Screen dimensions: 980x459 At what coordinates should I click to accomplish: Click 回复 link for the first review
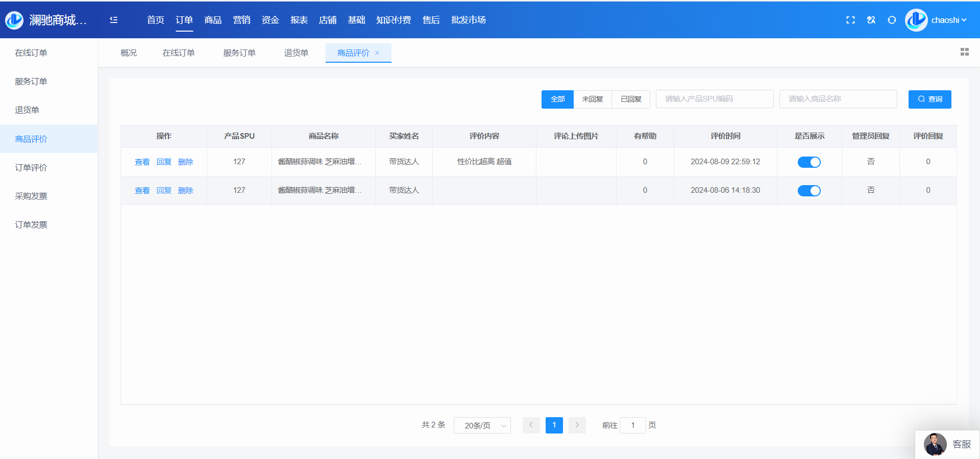[164, 162]
